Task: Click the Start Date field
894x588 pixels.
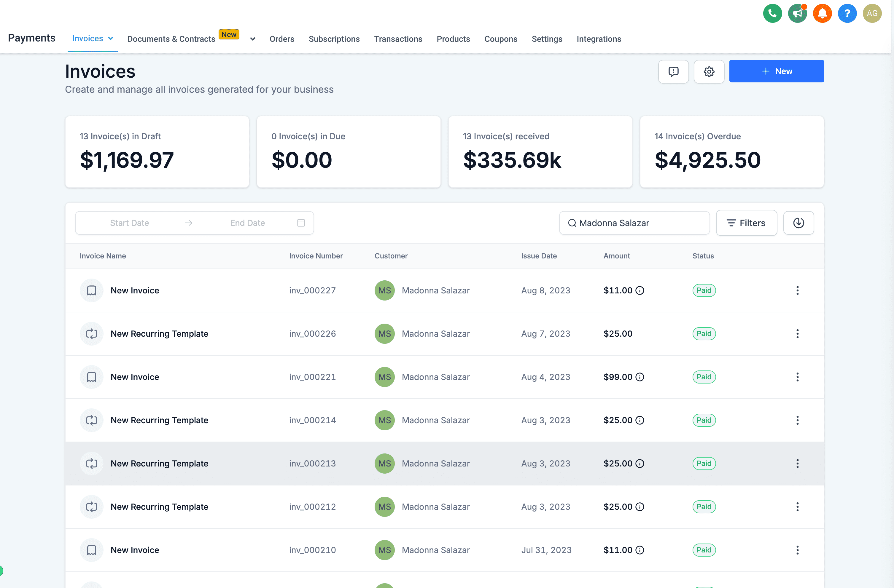Action: (x=129, y=223)
